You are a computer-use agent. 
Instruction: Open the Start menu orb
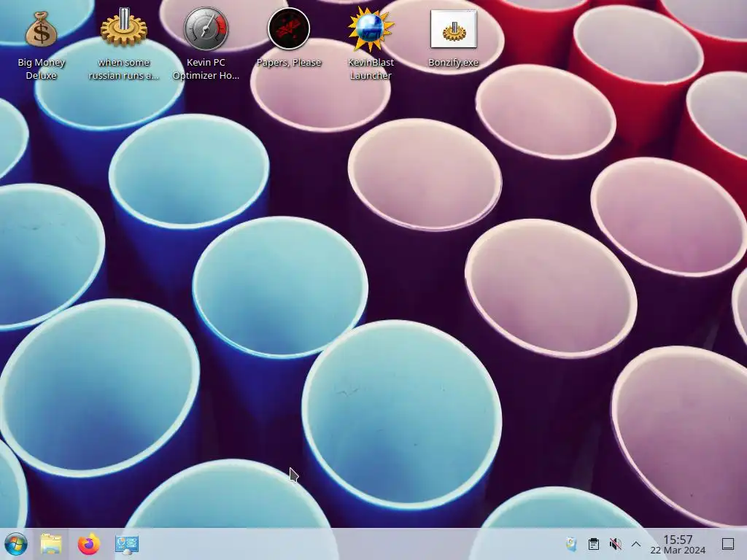(16, 544)
